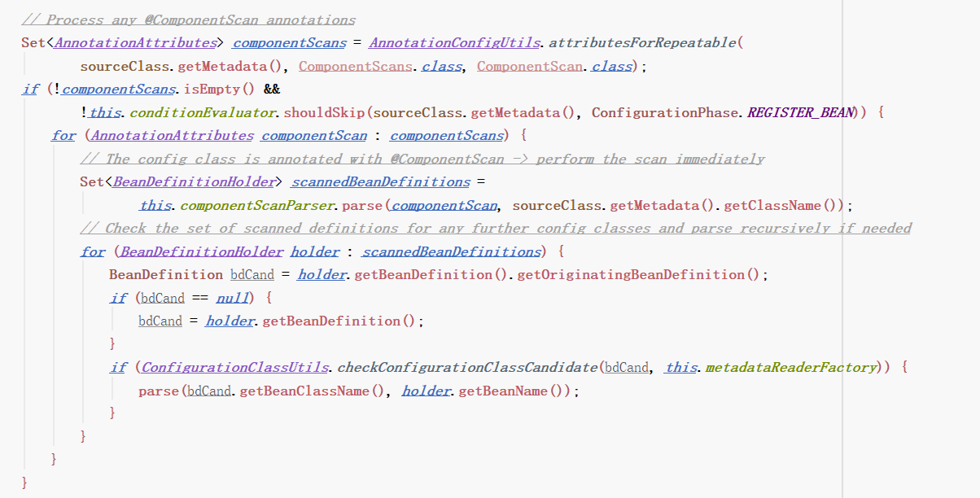This screenshot has height=498, width=980.
Task: Select ComponentScans in the ComponentScans.class argument
Action: [x=356, y=66]
